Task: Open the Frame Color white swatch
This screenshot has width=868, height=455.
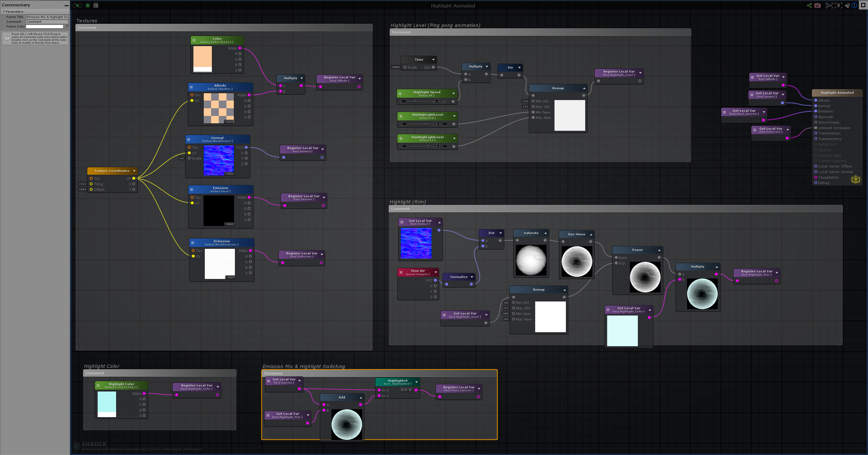Action: coord(44,26)
